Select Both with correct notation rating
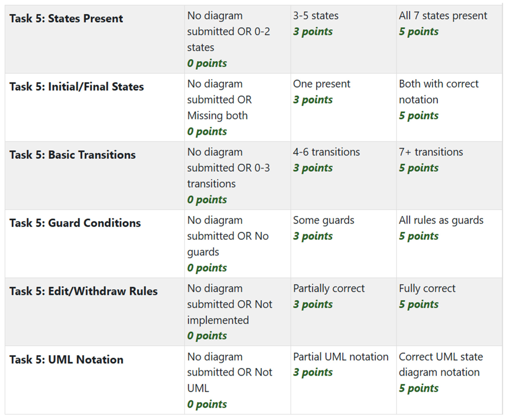509x420 pixels. point(449,107)
